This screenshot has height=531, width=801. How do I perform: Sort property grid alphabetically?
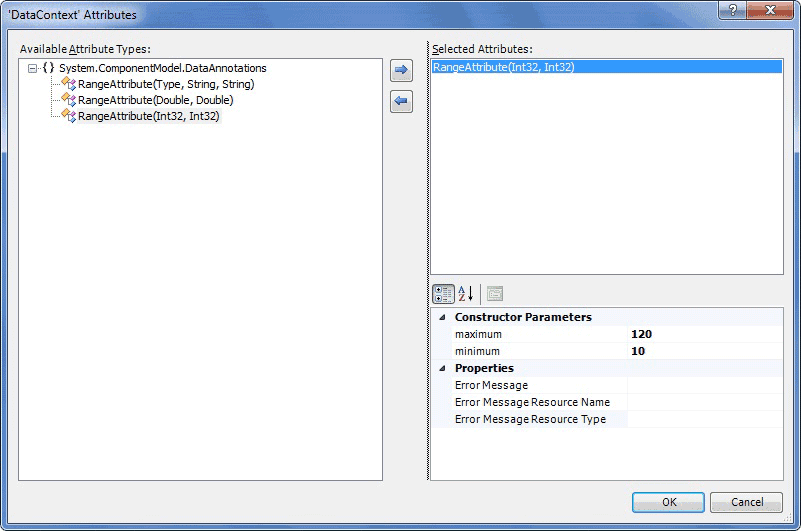point(465,294)
